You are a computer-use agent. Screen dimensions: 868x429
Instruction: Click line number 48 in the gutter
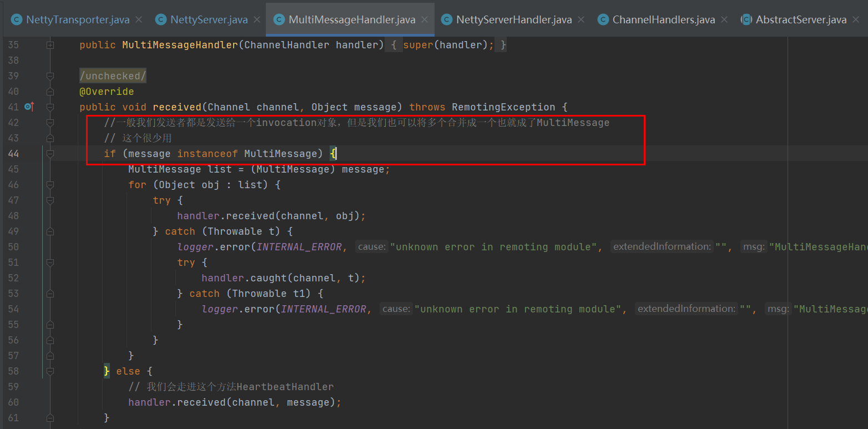click(x=13, y=216)
